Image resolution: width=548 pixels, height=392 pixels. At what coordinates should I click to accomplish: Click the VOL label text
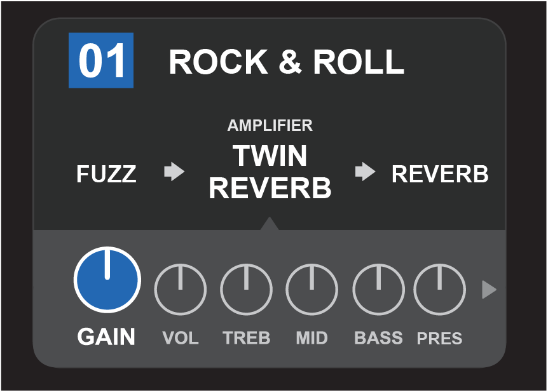[x=181, y=338]
